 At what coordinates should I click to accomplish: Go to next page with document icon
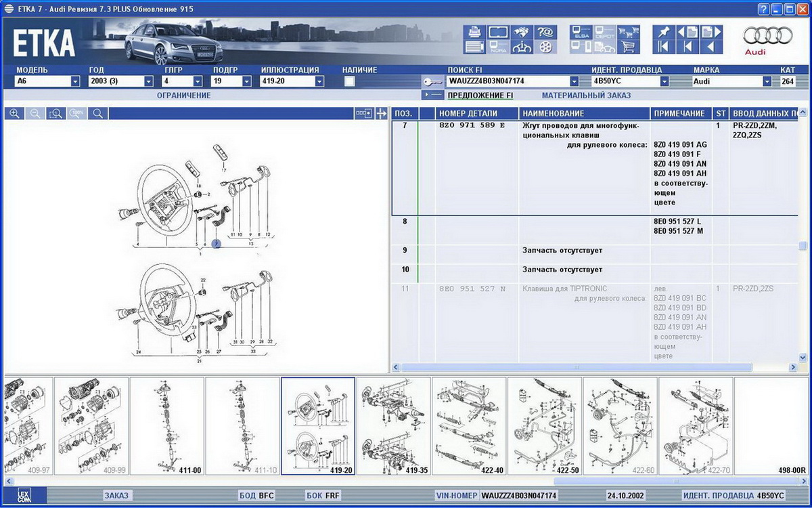(710, 32)
